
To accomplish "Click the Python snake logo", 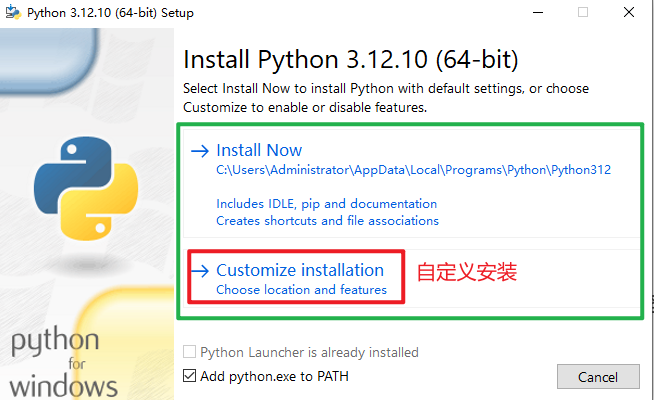I will pyautogui.click(x=86, y=188).
